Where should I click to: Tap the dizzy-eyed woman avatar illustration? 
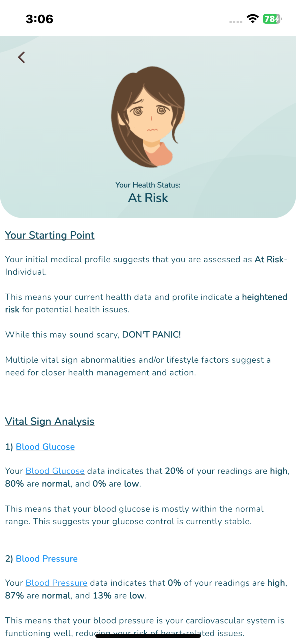coord(148,117)
